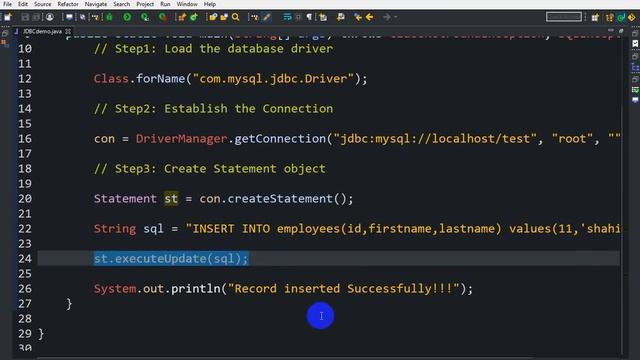Click the Run External Tools icon
The height and width of the screenshot is (360, 640).
tap(163, 17)
